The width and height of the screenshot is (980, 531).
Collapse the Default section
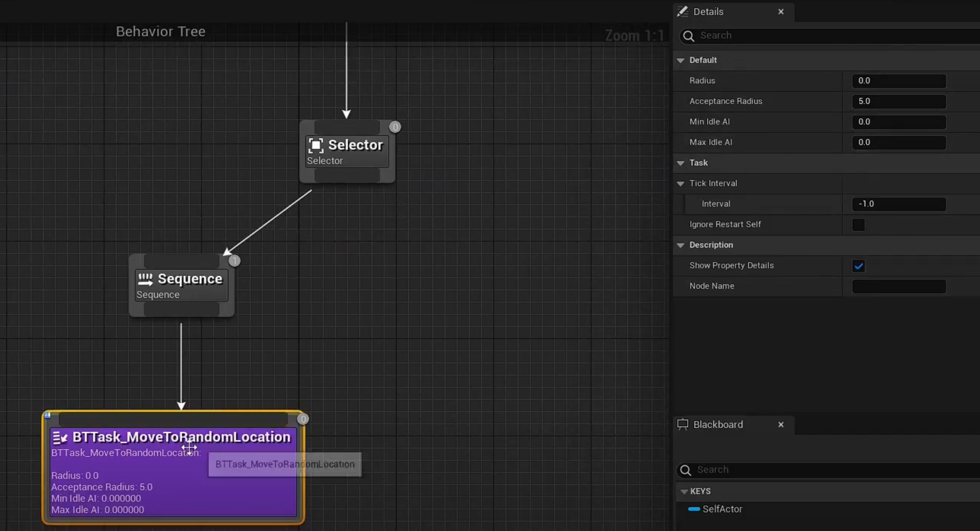pyautogui.click(x=680, y=60)
